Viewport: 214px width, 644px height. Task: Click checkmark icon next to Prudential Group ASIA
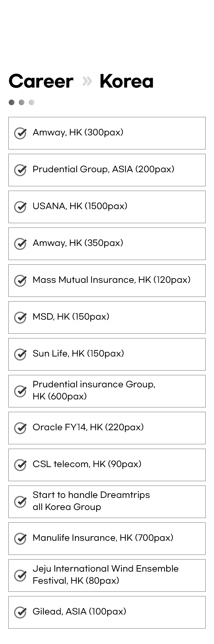click(20, 170)
